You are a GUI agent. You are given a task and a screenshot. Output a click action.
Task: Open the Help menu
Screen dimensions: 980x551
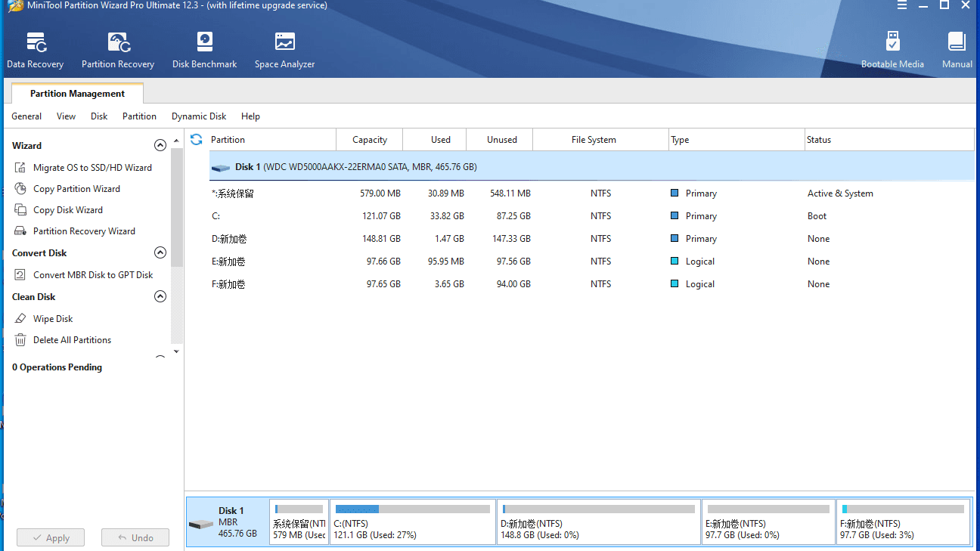[250, 116]
